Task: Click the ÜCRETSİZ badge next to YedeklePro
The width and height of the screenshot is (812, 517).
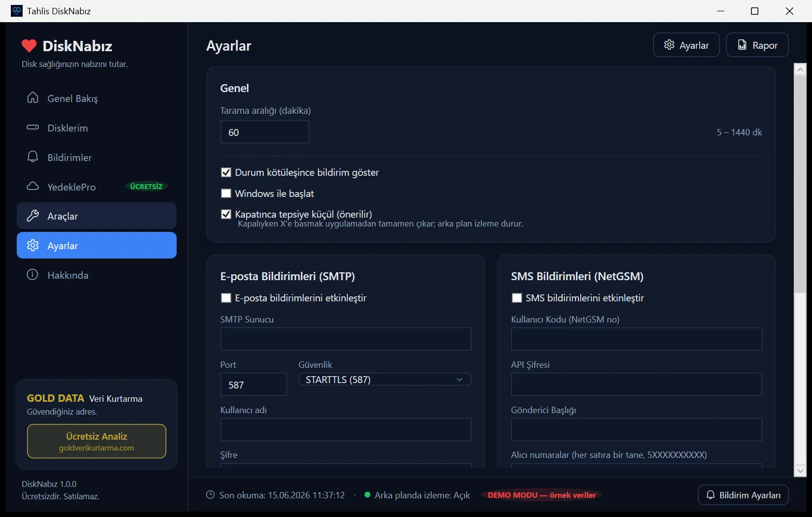Action: point(146,187)
